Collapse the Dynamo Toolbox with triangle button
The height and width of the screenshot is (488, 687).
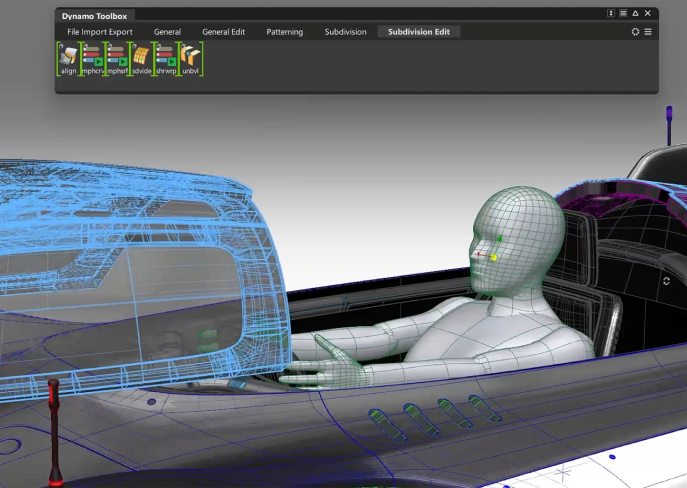635,13
